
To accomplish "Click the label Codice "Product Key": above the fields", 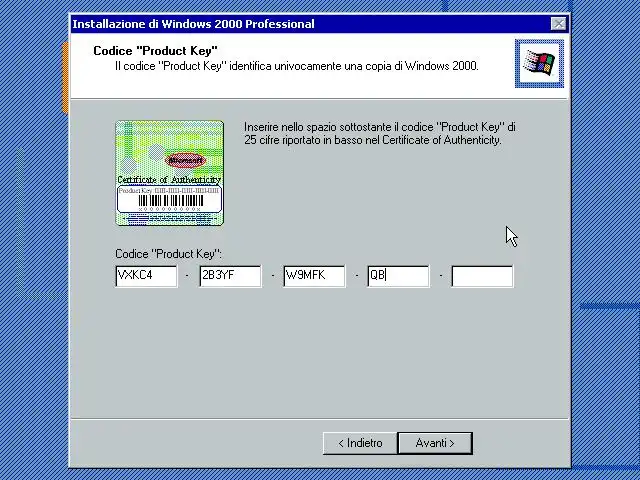I will tap(169, 254).
